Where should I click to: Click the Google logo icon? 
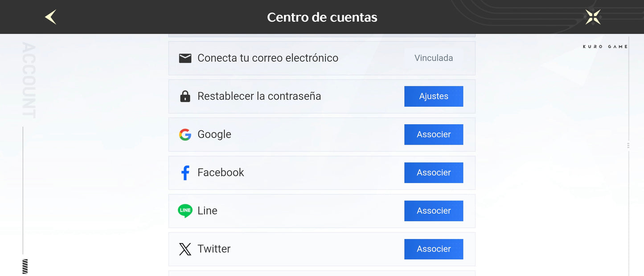click(x=185, y=134)
